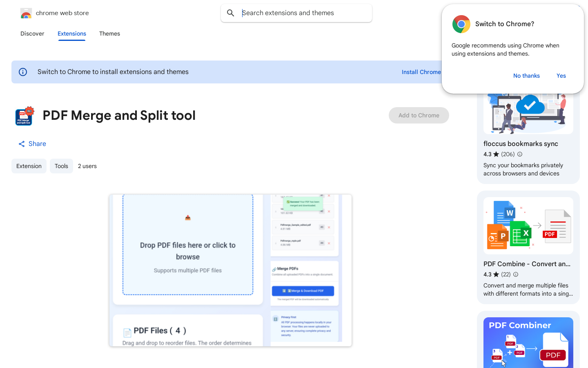Click the PDF Merge and Split tool heading
Screen dimensions: 588x368
119,116
